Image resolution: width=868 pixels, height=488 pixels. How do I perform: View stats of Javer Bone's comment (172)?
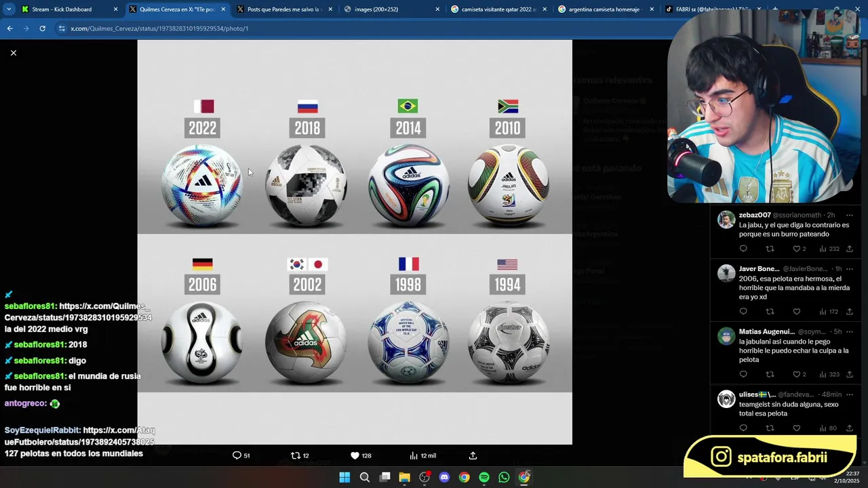coord(829,312)
